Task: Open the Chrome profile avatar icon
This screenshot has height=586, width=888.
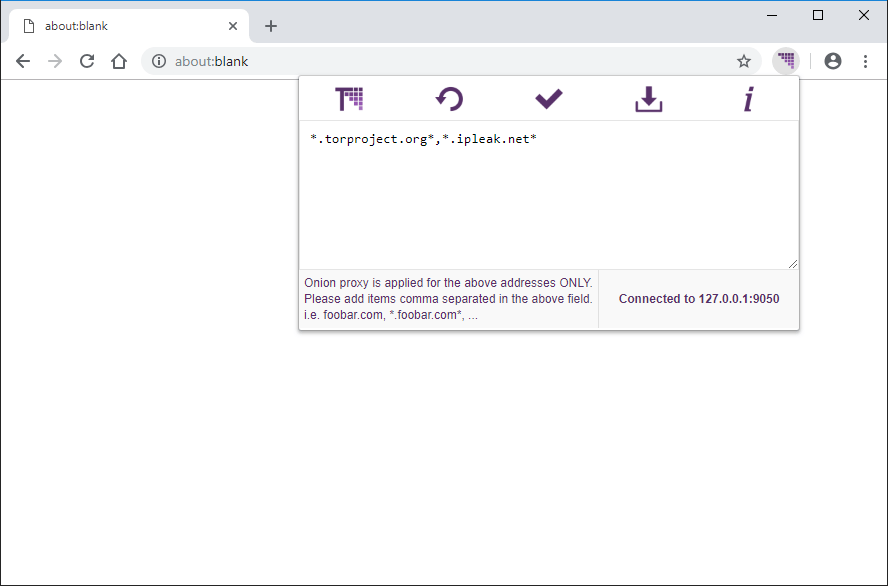Action: pos(832,61)
